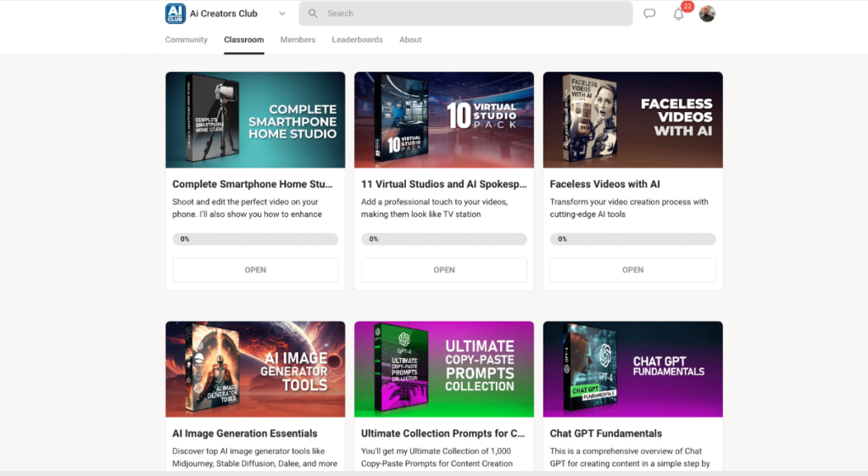
Task: Click 'Ultimate Collection Prompts for C...' title
Action: (442, 434)
